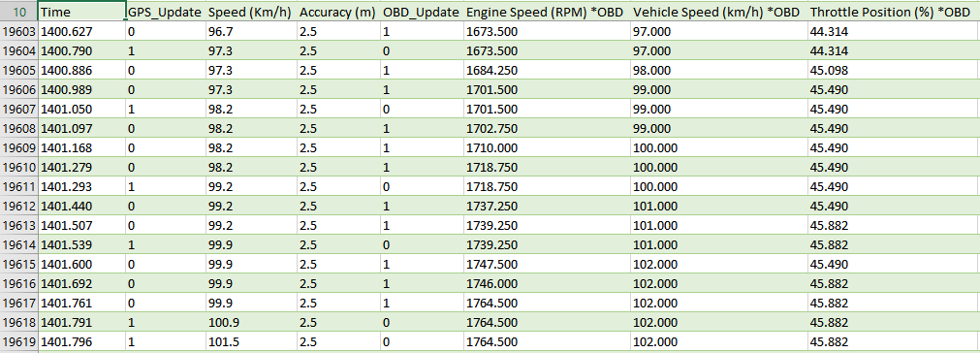Screen dimensions: 980x353
Task: Click the OBD_Update cell in row 19614
Action: click(x=422, y=245)
